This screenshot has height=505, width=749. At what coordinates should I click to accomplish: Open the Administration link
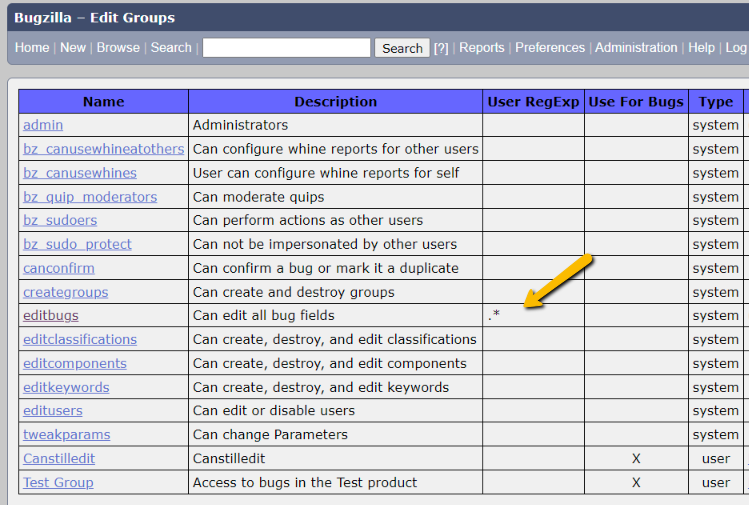coord(636,48)
